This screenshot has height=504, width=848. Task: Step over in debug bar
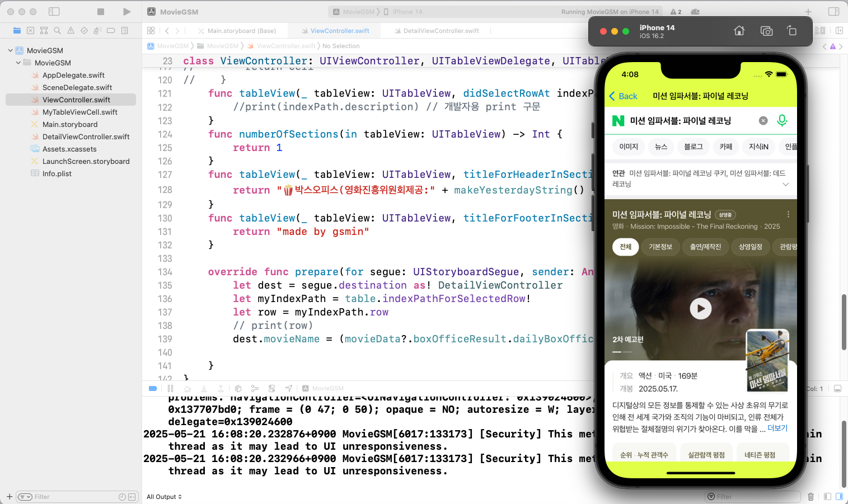(x=187, y=388)
